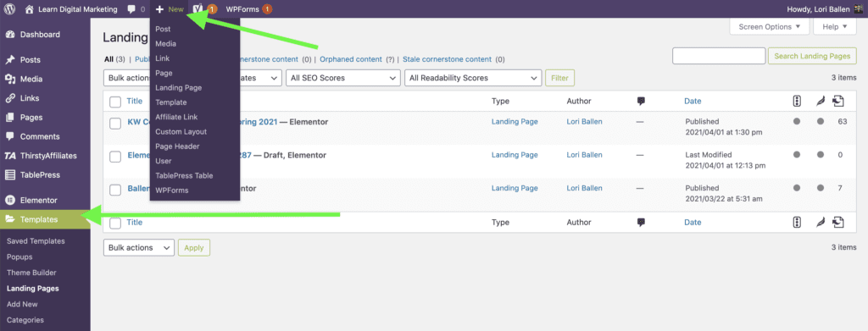Open Theme Builder in sidebar submenu
This screenshot has width=868, height=331.
[31, 273]
